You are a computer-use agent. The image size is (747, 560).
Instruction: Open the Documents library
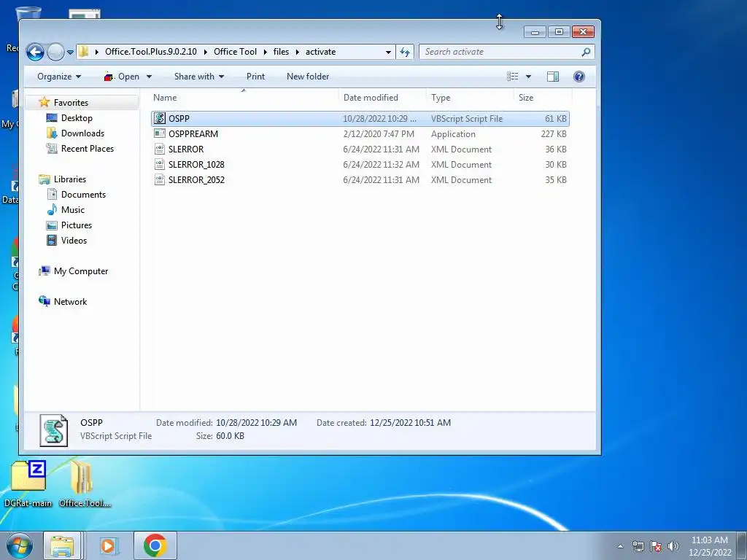tap(83, 194)
